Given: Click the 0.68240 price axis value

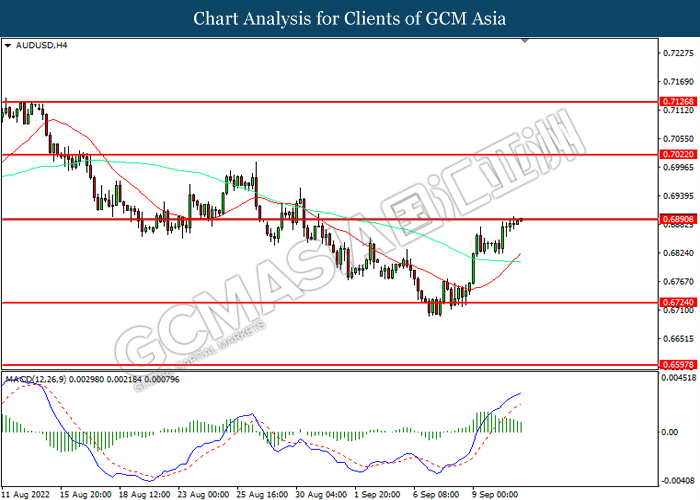Looking at the screenshot, I should 679,253.
